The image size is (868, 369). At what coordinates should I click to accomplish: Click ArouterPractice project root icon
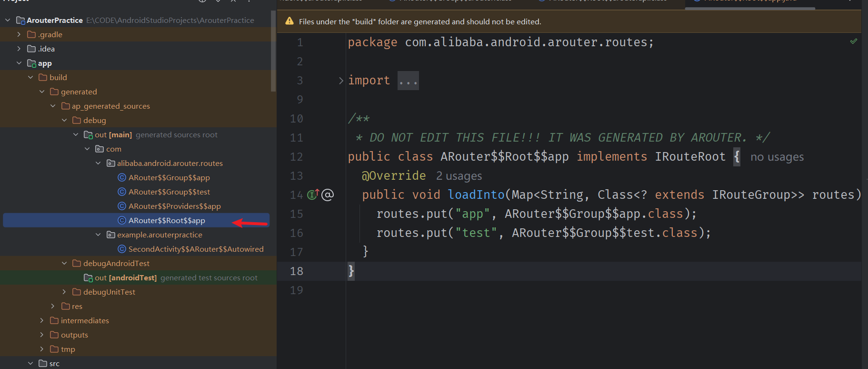(20, 20)
